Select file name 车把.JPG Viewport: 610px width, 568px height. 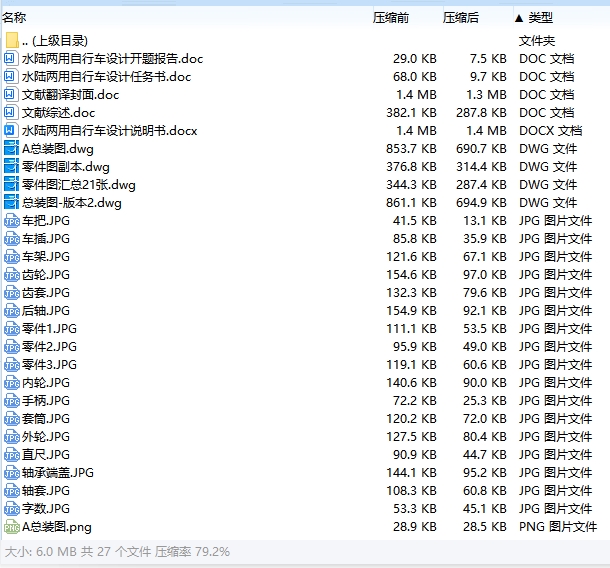(x=46, y=221)
